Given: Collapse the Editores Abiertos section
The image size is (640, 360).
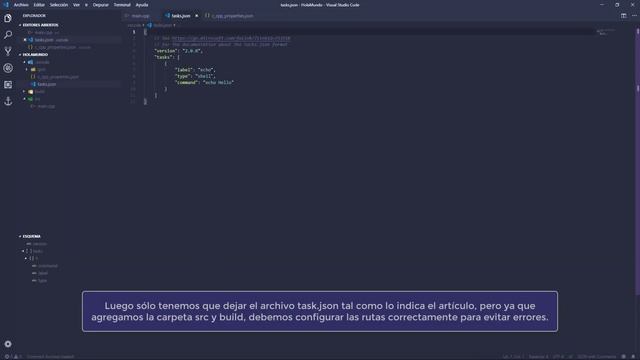Looking at the screenshot, I should 40,25.
